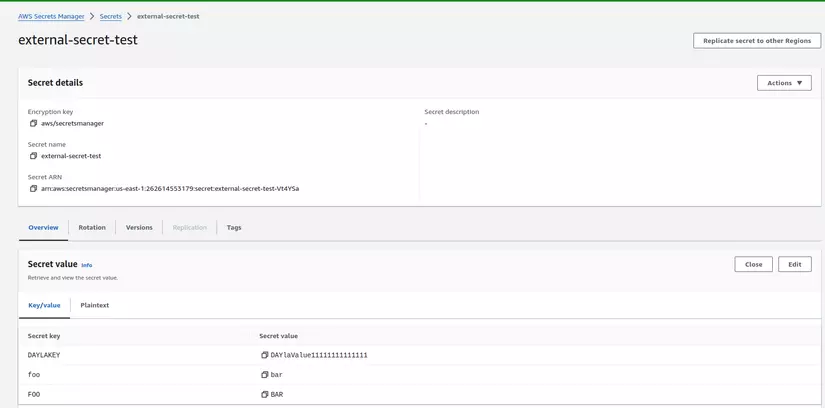Click the Secret description label
Image resolution: width=825 pixels, height=408 pixels.
coord(452,112)
